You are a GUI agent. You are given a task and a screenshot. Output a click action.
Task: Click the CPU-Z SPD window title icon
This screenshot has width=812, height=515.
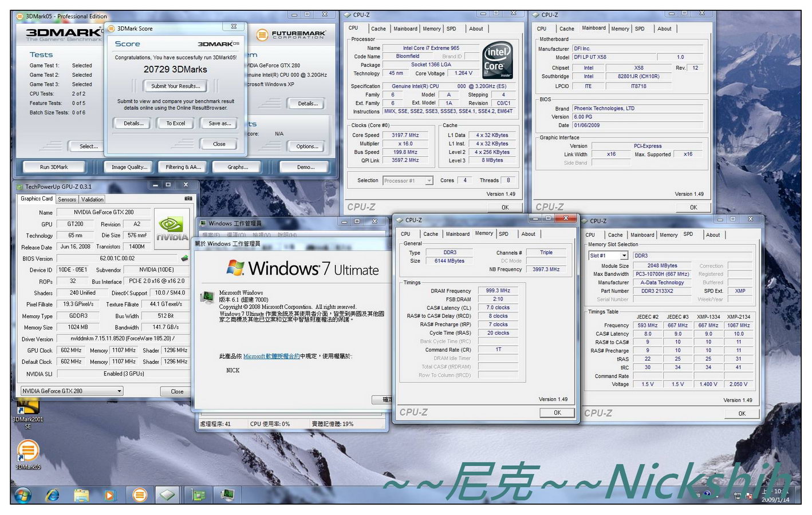(584, 221)
